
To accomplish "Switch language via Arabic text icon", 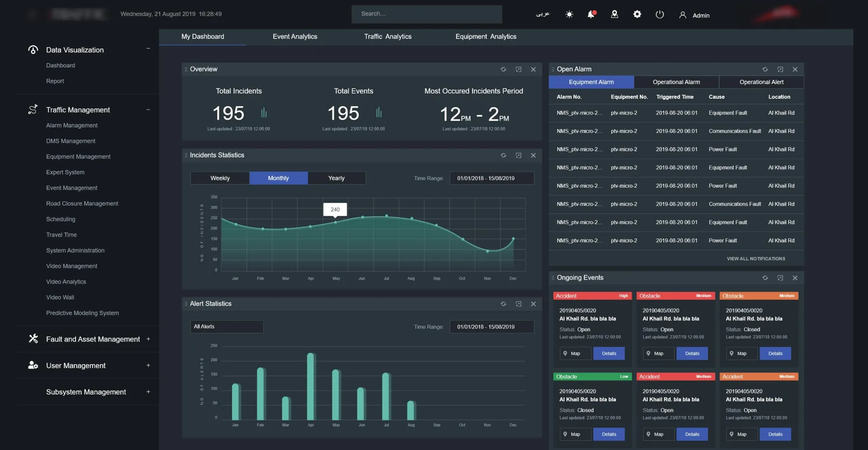I will (542, 14).
